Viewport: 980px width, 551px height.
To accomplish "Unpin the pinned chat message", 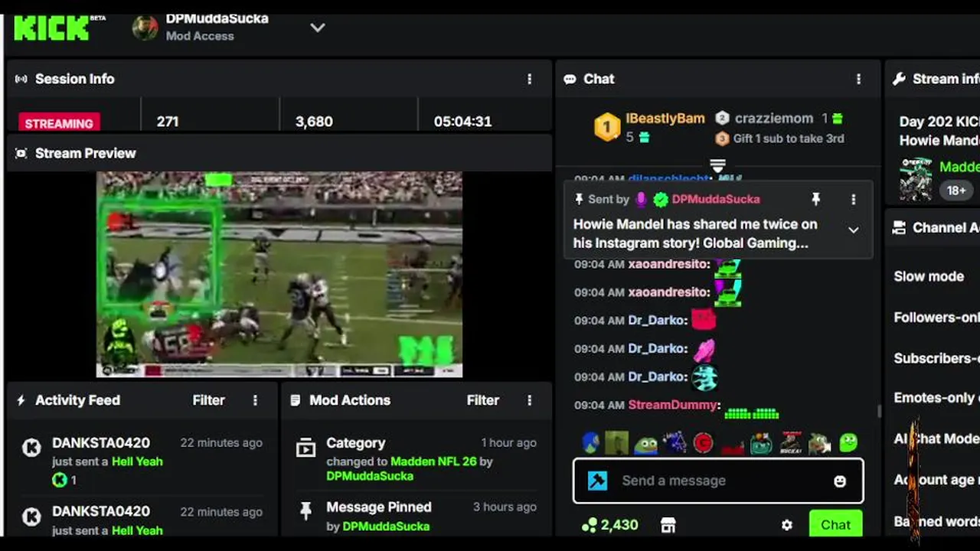I will tap(815, 199).
